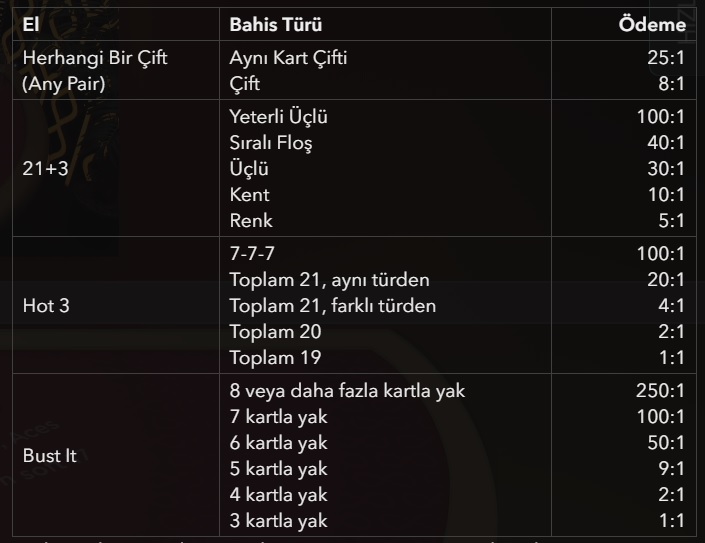Click the "El" column header
The image size is (705, 543).
(31, 24)
